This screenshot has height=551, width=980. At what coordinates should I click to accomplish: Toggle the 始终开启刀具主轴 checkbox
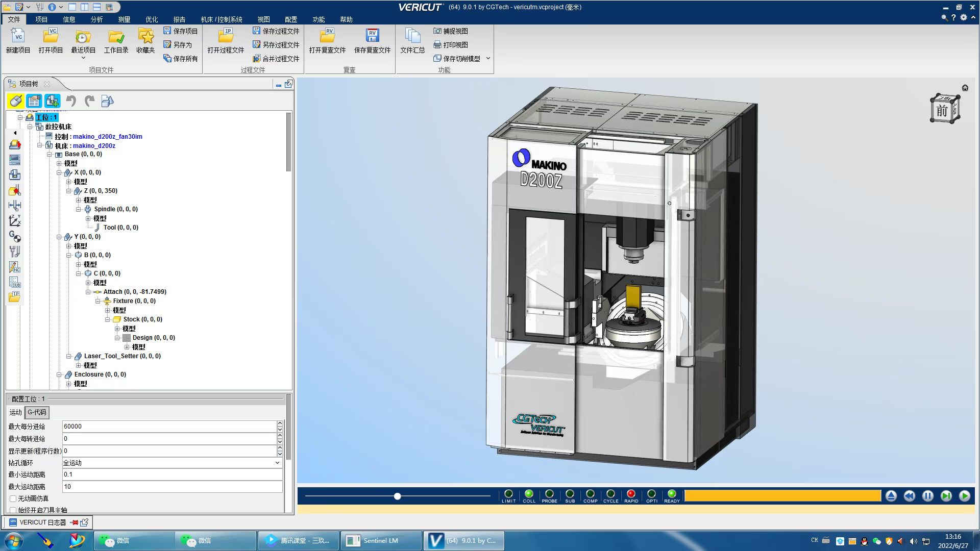(x=13, y=510)
